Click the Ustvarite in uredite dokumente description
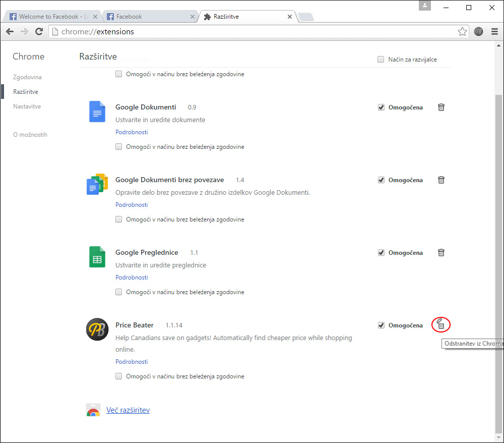The height and width of the screenshot is (443, 504). (x=160, y=120)
